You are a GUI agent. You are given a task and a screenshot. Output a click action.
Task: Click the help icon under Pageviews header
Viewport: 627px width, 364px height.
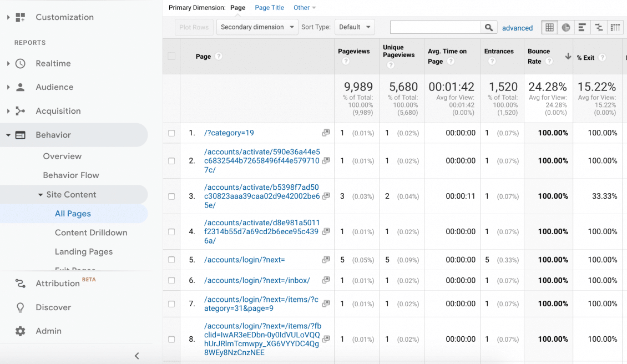click(346, 61)
